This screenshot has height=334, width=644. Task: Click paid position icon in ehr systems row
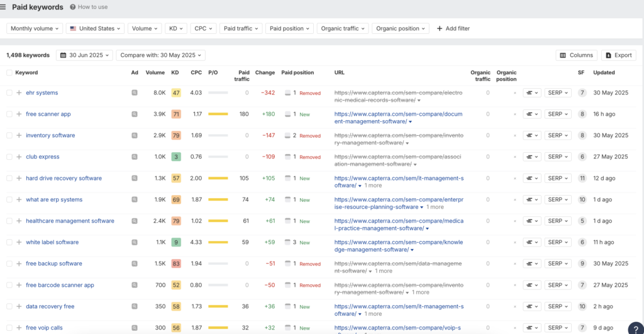point(287,93)
